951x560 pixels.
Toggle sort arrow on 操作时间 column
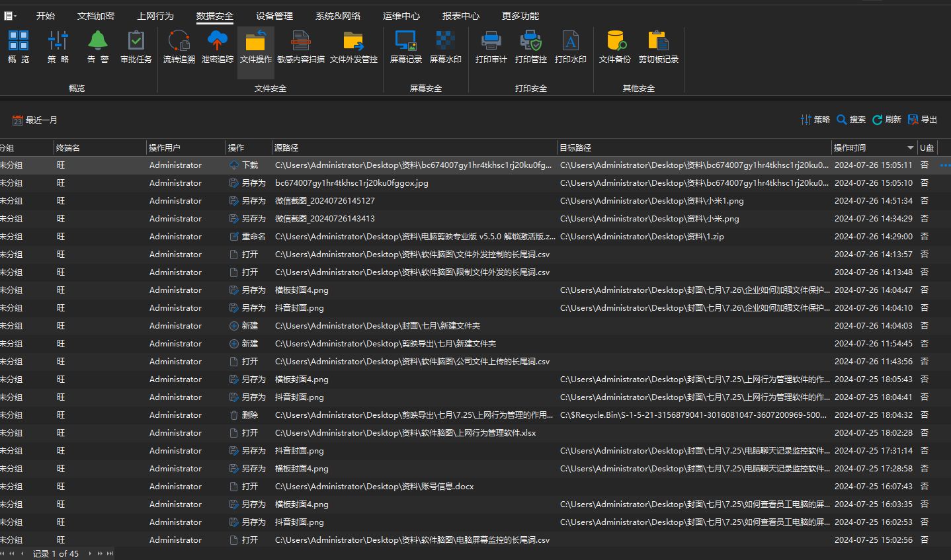910,147
